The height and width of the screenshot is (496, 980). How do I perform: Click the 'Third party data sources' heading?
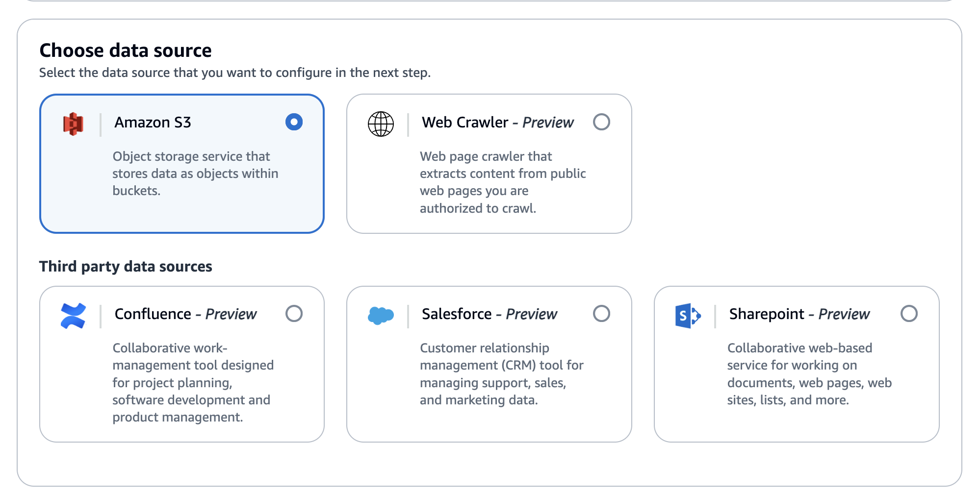[x=126, y=266]
